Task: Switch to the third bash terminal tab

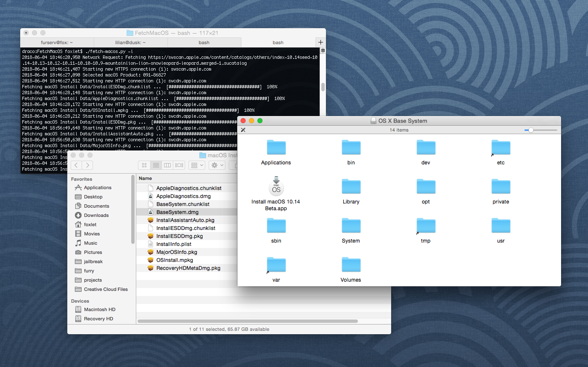Action: point(204,42)
